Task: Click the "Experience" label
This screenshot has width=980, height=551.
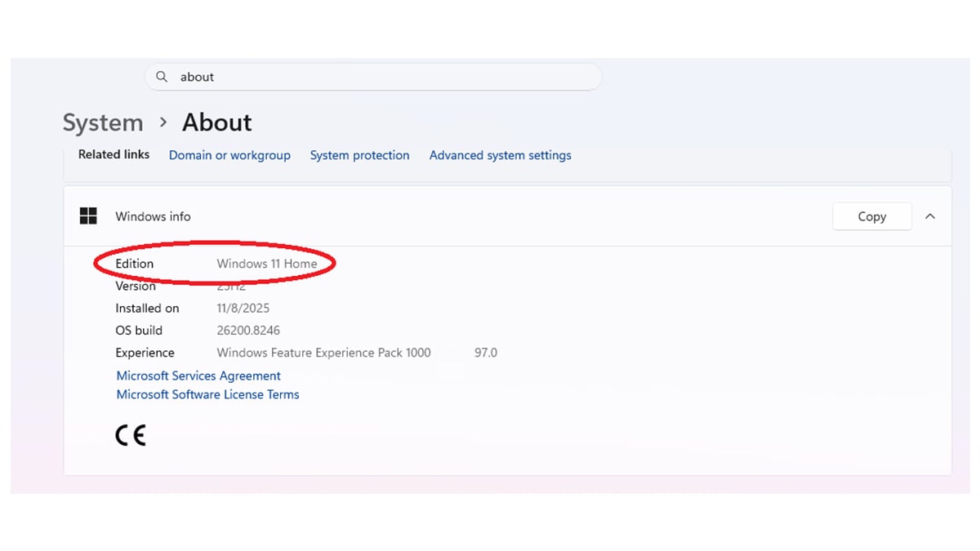Action: pos(145,353)
